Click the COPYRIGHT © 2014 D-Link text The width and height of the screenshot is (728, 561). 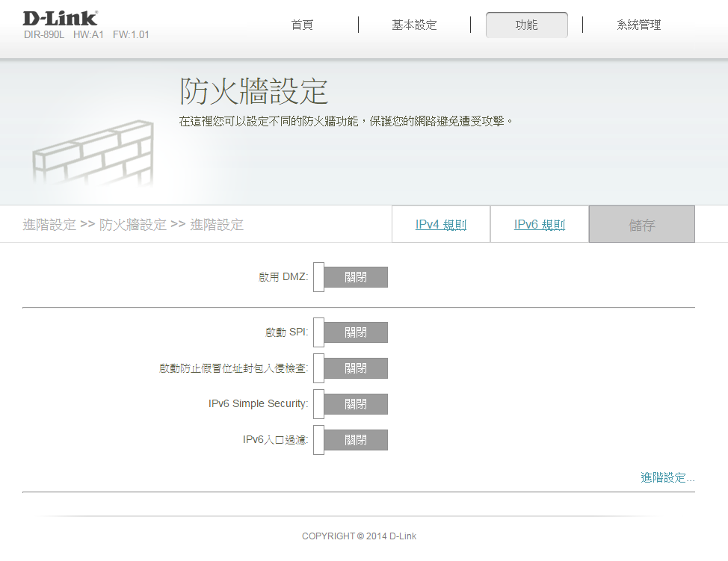click(359, 536)
